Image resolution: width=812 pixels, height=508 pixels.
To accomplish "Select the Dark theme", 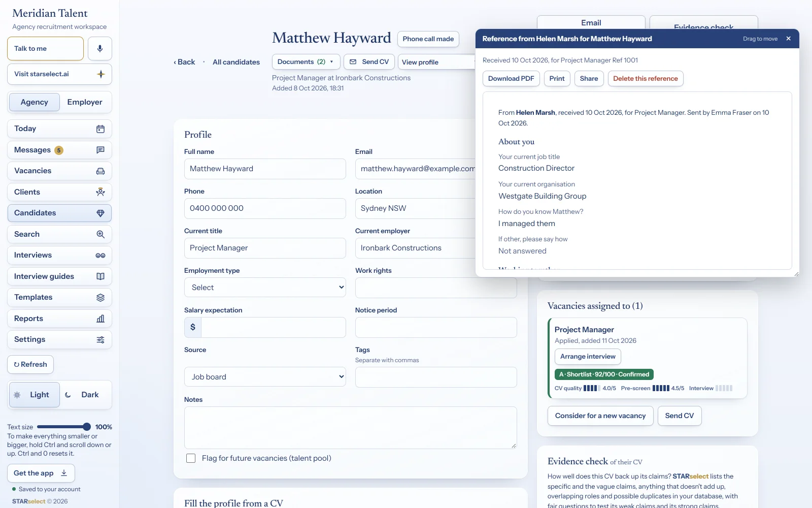I will (x=85, y=395).
